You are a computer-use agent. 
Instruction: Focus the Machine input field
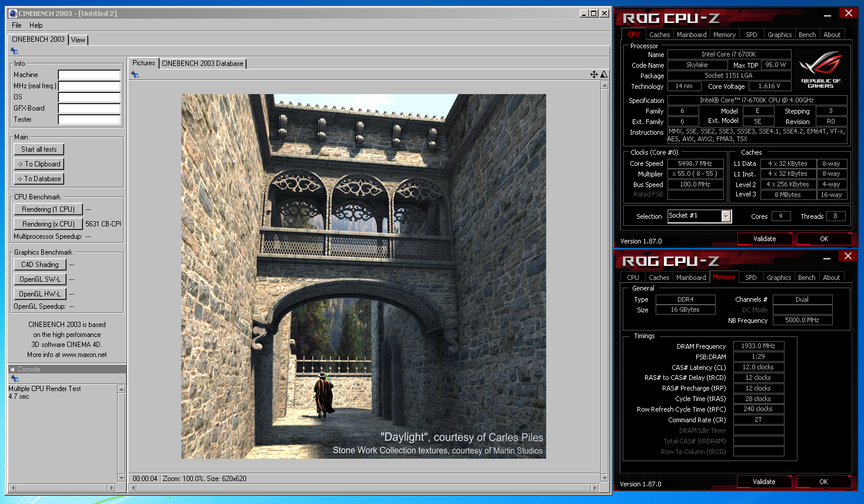click(89, 75)
